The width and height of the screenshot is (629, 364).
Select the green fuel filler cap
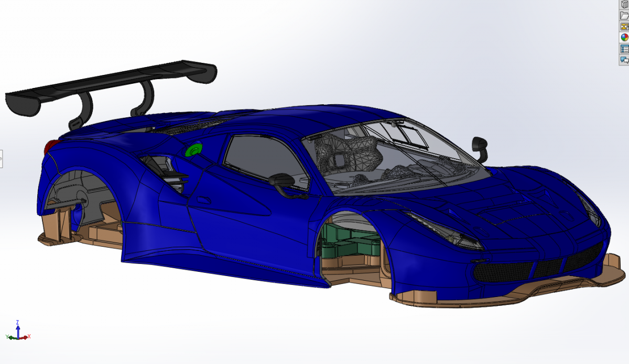(x=195, y=150)
